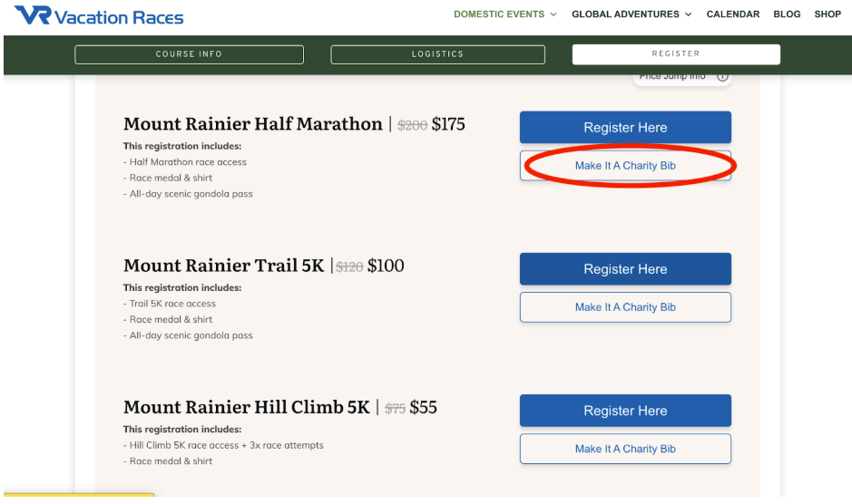852x504 pixels.
Task: Register Here for the Trail 5K
Action: coord(625,269)
